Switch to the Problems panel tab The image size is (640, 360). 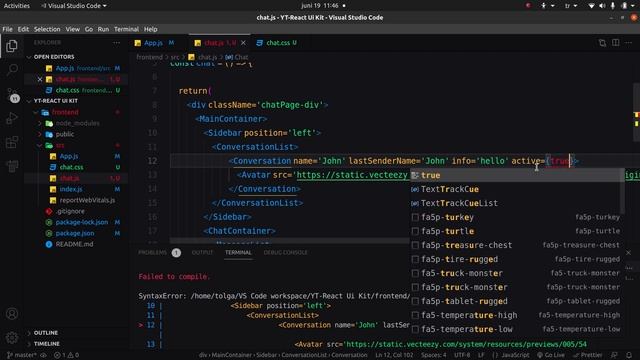click(x=153, y=253)
